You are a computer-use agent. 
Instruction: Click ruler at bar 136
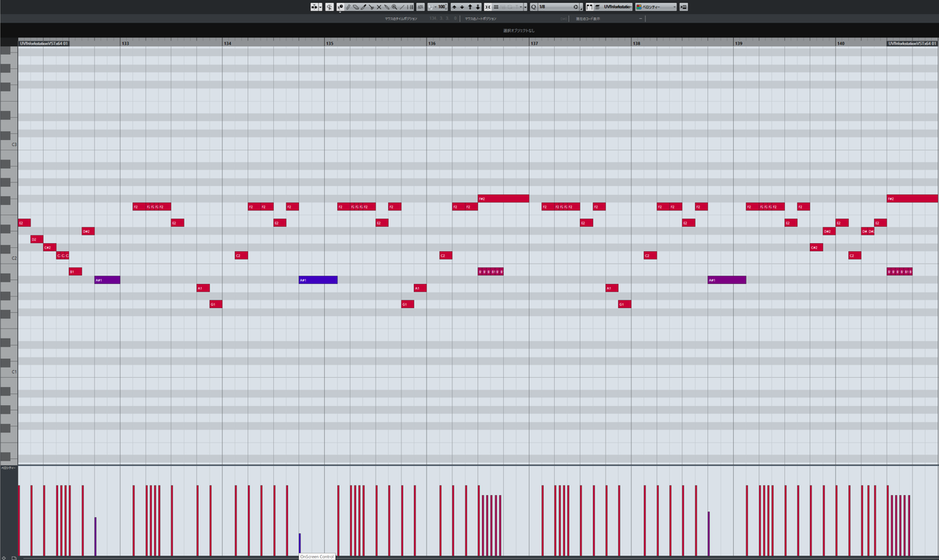pyautogui.click(x=432, y=43)
